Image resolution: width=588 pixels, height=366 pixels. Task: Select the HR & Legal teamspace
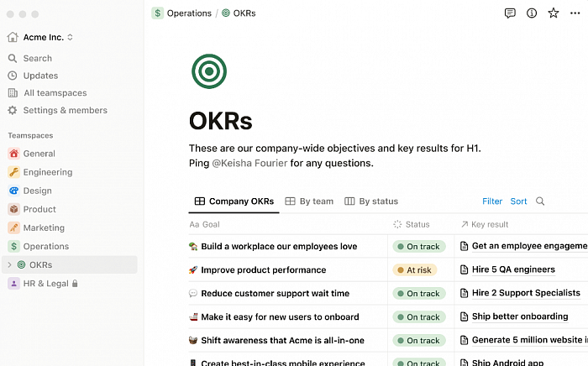(x=45, y=284)
